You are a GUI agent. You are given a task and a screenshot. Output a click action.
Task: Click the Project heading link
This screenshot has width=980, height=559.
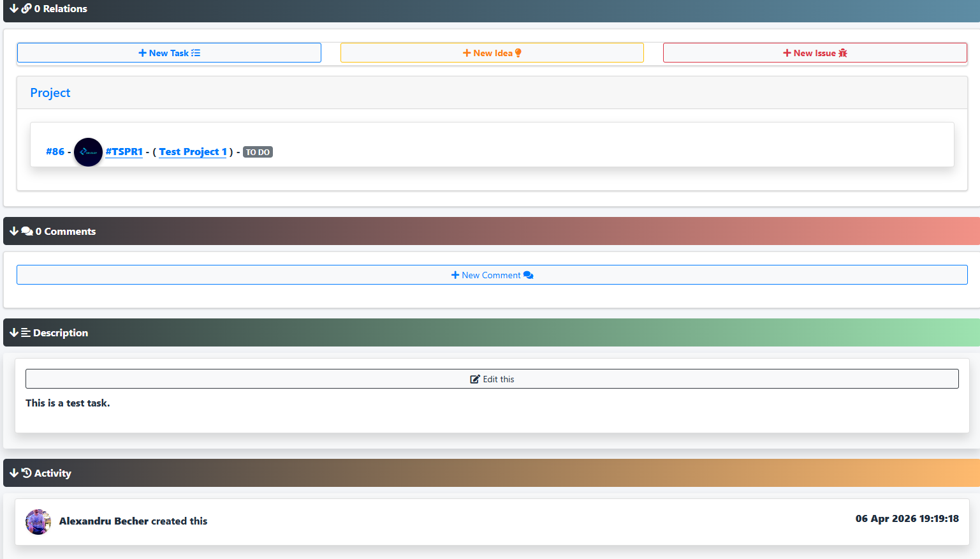tap(50, 93)
